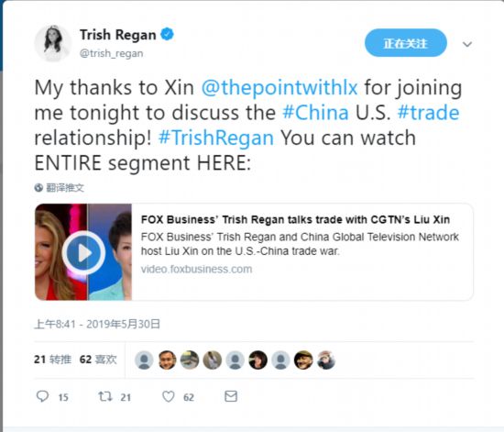Image resolution: width=504 pixels, height=432 pixels.
Task: Open the @thepointwithlx mention link
Action: coord(279,87)
